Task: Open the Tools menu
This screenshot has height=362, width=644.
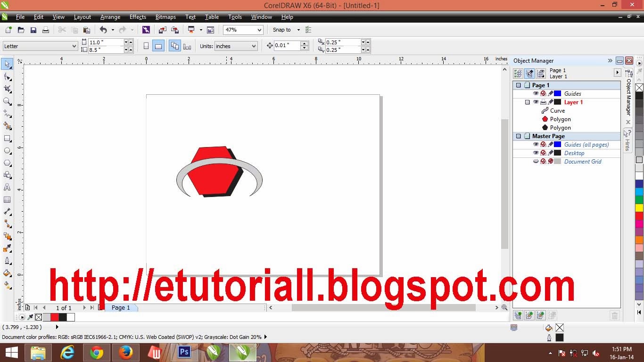Action: (x=235, y=17)
